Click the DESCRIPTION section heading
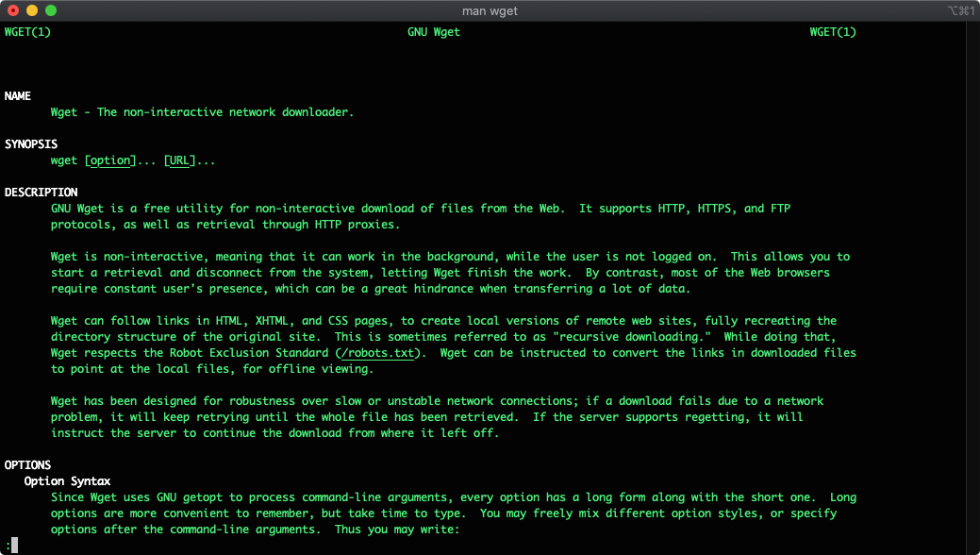Image resolution: width=980 pixels, height=555 pixels. coord(41,193)
